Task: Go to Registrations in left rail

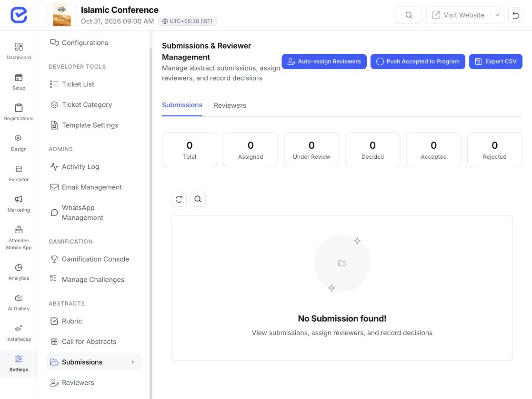Action: click(19, 113)
